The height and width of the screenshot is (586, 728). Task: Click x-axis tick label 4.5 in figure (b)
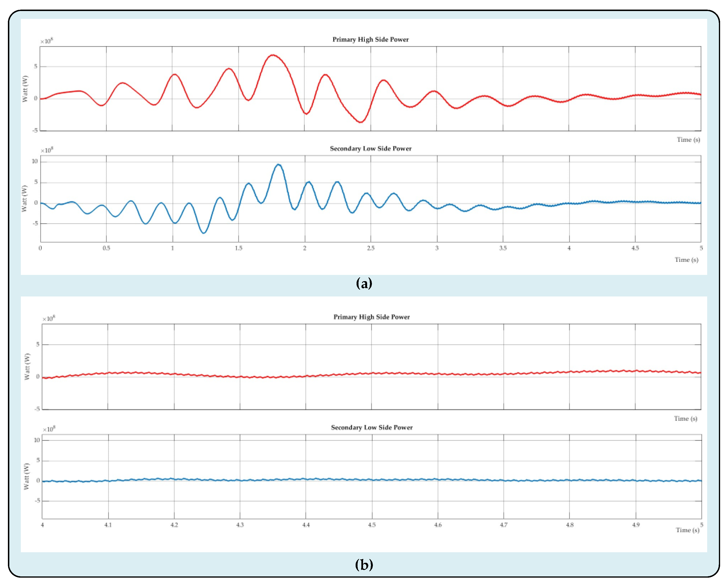(x=371, y=525)
